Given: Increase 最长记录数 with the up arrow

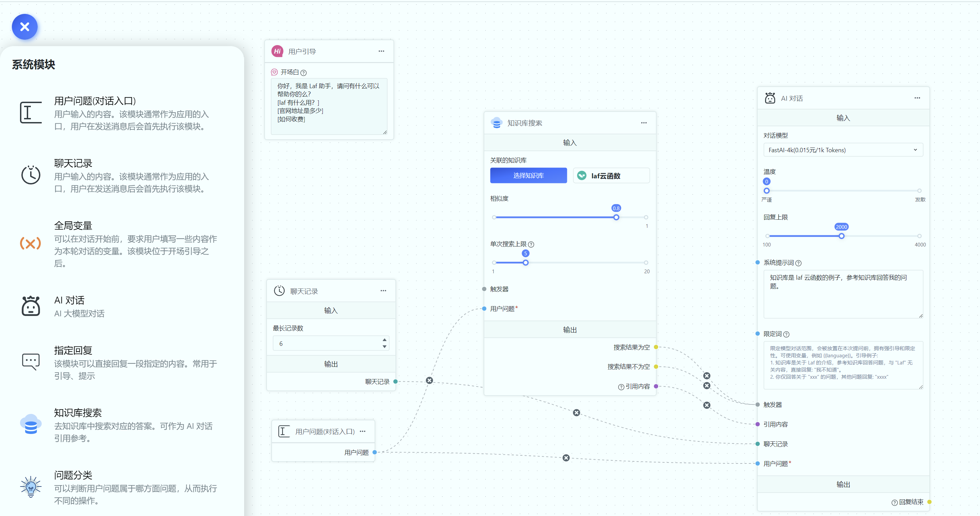Looking at the screenshot, I should [x=384, y=340].
